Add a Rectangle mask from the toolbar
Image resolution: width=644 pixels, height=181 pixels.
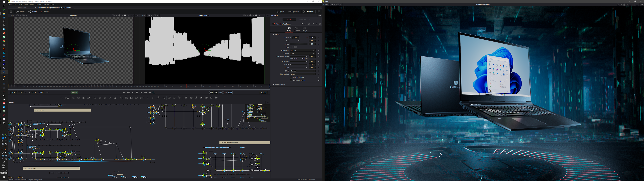pyautogui.click(x=148, y=98)
